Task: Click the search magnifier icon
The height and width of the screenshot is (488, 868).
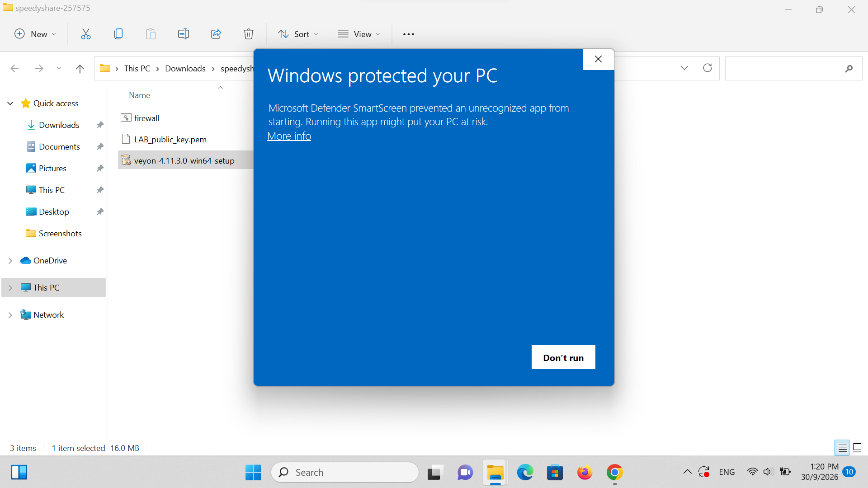Action: 849,69
